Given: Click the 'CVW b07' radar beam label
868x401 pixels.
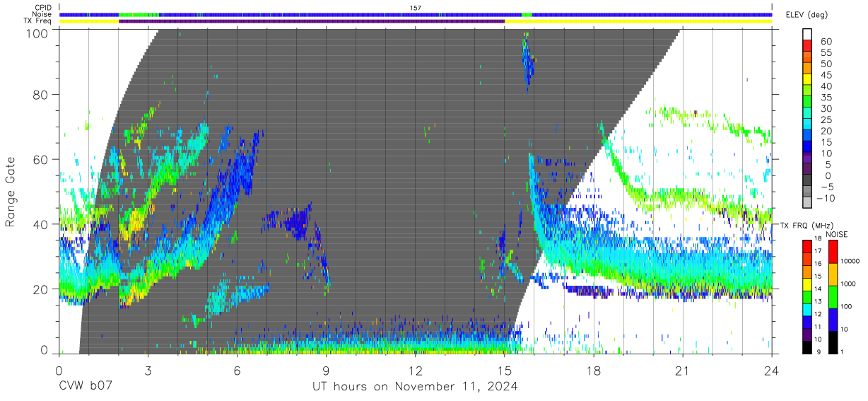Looking at the screenshot, I should tap(84, 387).
